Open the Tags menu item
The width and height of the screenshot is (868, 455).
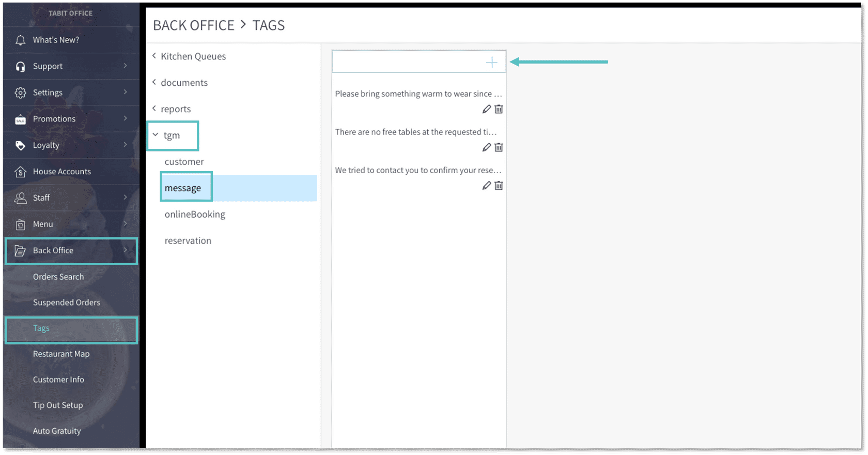click(x=41, y=328)
